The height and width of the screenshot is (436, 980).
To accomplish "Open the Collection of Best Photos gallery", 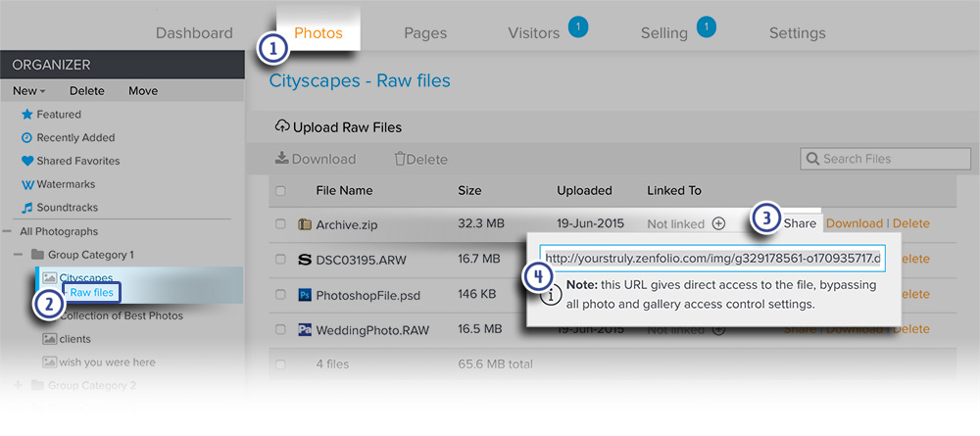I will (122, 315).
